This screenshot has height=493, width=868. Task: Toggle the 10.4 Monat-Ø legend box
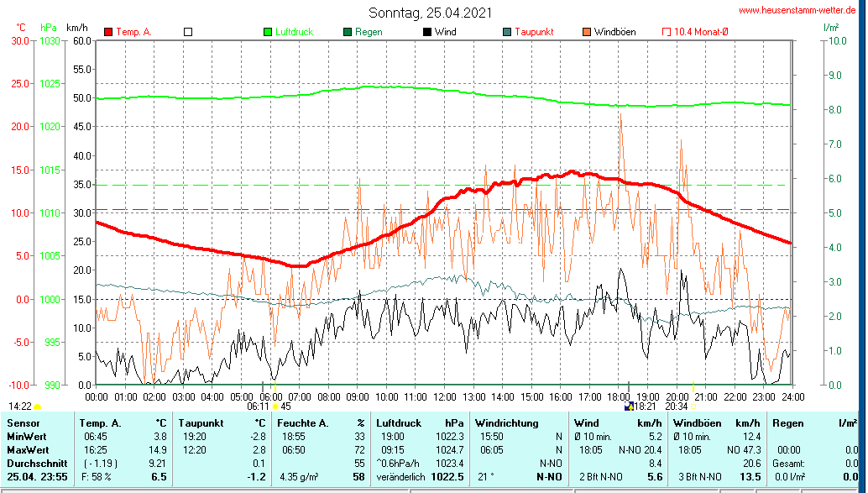point(667,32)
